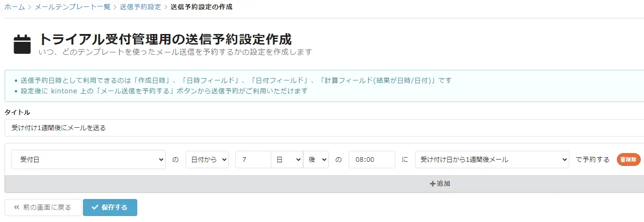Click the orange 削除 button

[629, 159]
